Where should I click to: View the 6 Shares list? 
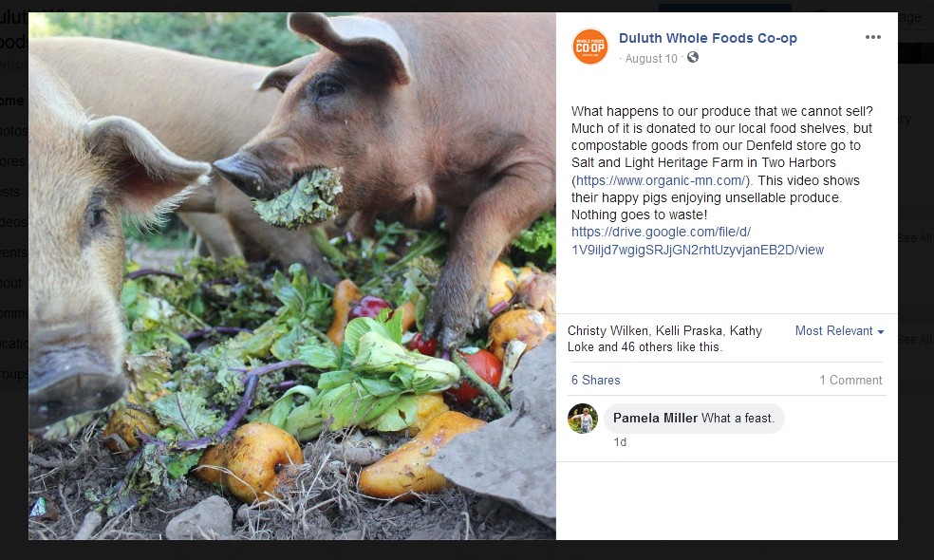(595, 380)
